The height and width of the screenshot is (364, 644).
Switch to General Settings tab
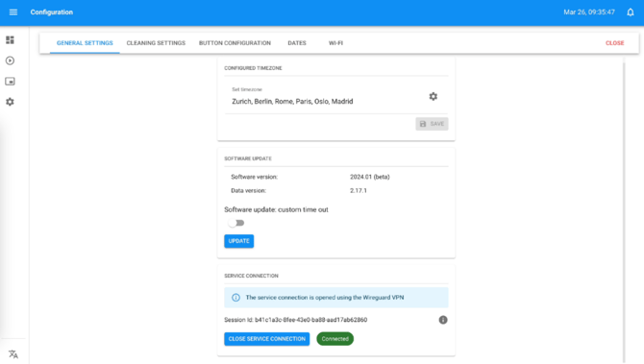click(85, 43)
